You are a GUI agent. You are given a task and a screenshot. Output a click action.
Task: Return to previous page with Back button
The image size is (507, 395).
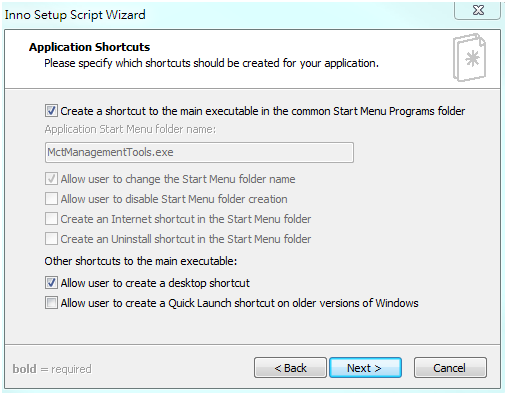click(x=290, y=368)
